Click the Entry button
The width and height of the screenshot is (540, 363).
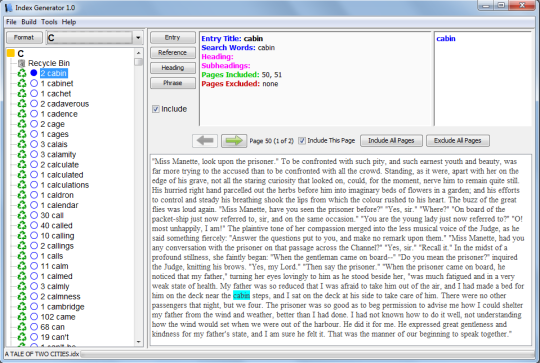[x=173, y=38]
